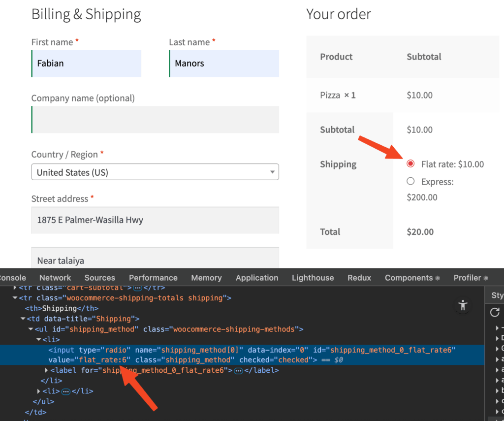Switch to the Network tab in DevTools

[x=55, y=277]
